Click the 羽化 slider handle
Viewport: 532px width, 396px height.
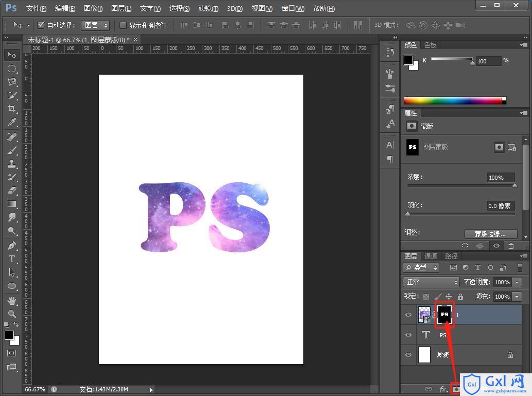(x=408, y=214)
